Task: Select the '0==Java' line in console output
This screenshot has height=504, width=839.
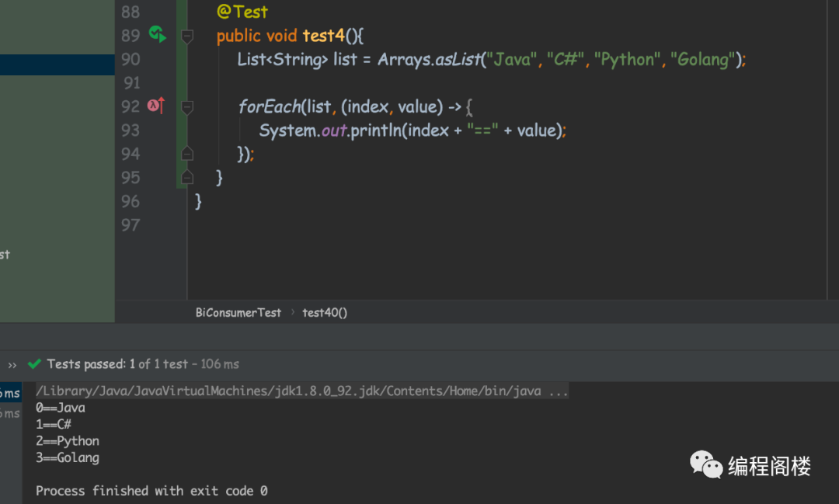Action: (x=61, y=407)
